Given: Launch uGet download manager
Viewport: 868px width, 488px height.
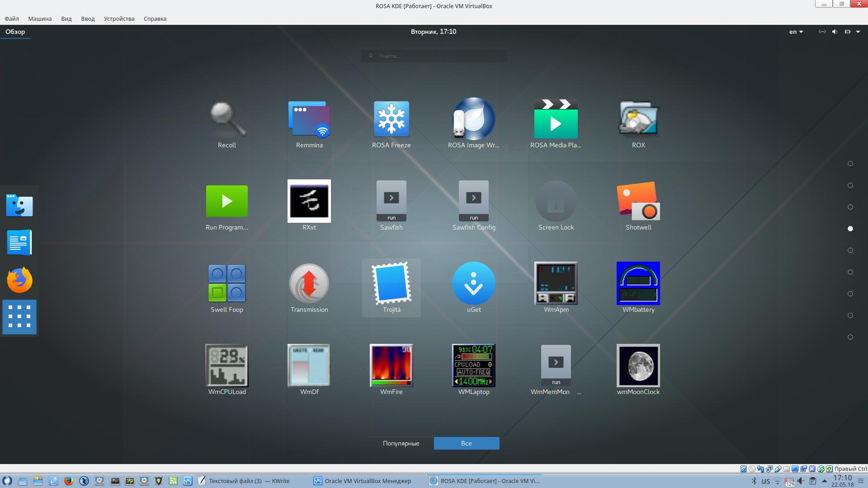Looking at the screenshot, I should click(473, 284).
